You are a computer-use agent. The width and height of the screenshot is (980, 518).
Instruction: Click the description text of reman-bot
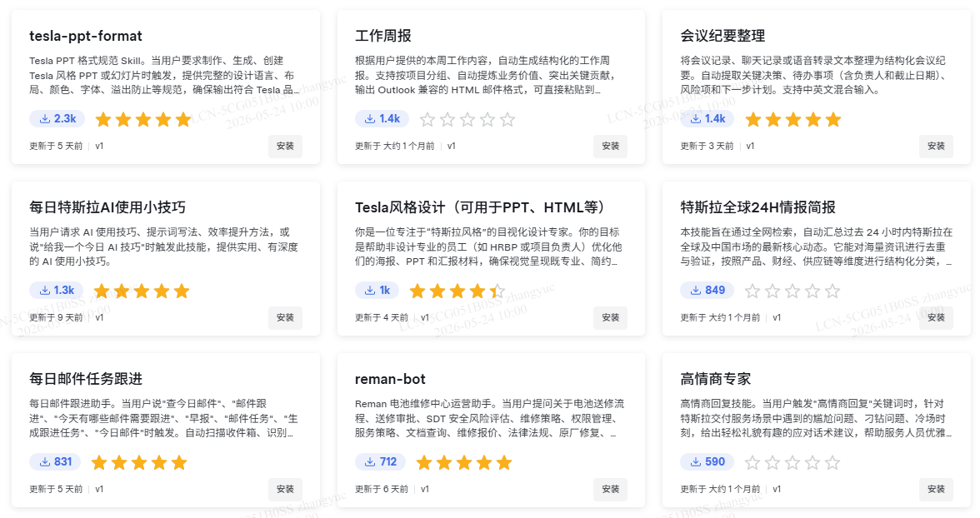click(x=489, y=418)
